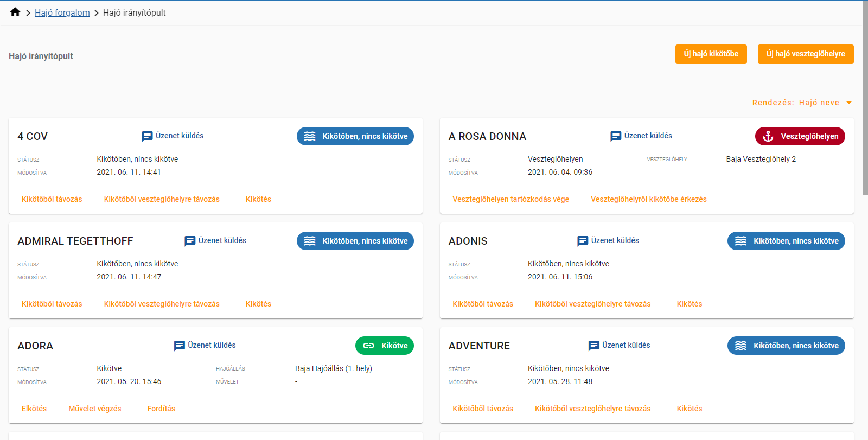Click the home icon in breadcrumb

[15, 12]
